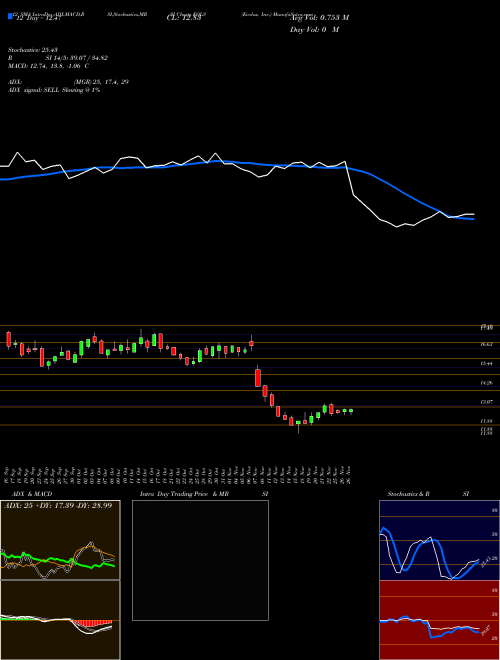Select the 'Avg Vol: 0.753 M' text

(x=319, y=18)
